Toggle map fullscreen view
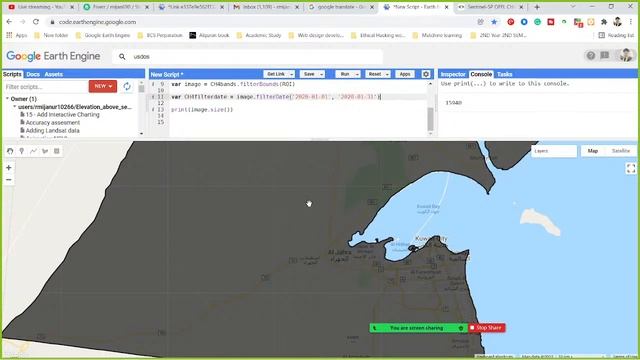Image resolution: width=640 pixels, height=360 pixels. pos(631,168)
